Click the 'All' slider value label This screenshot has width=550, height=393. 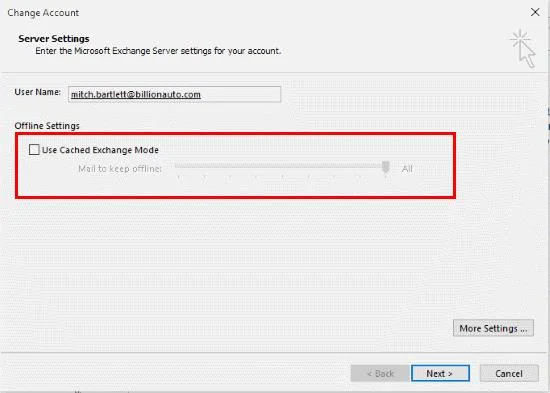(x=407, y=169)
